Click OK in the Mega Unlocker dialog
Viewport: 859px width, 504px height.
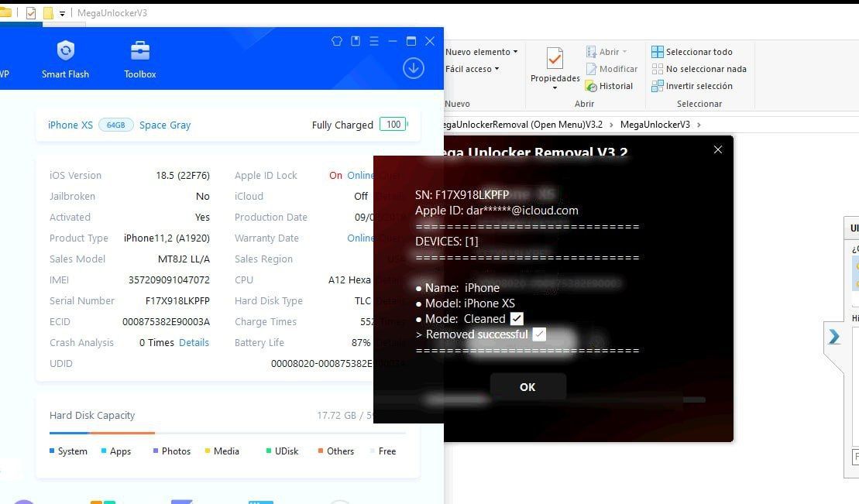tap(527, 387)
